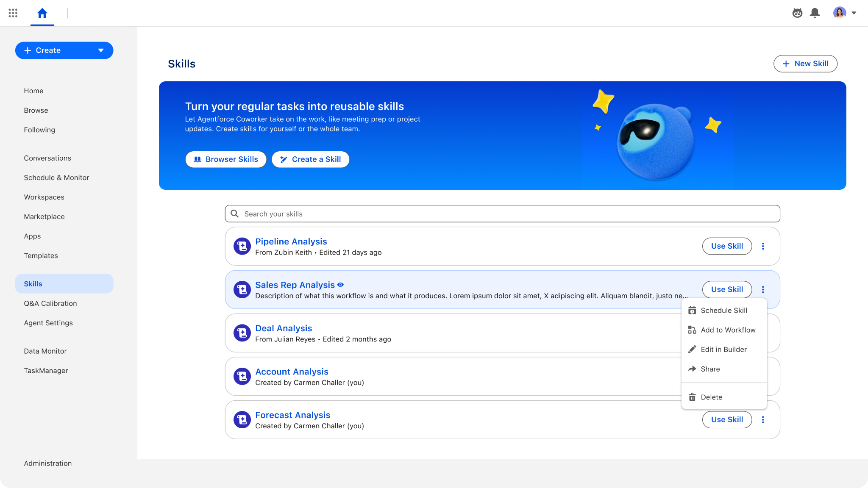Click the search magnifier icon
The width and height of the screenshot is (868, 488).
point(234,214)
